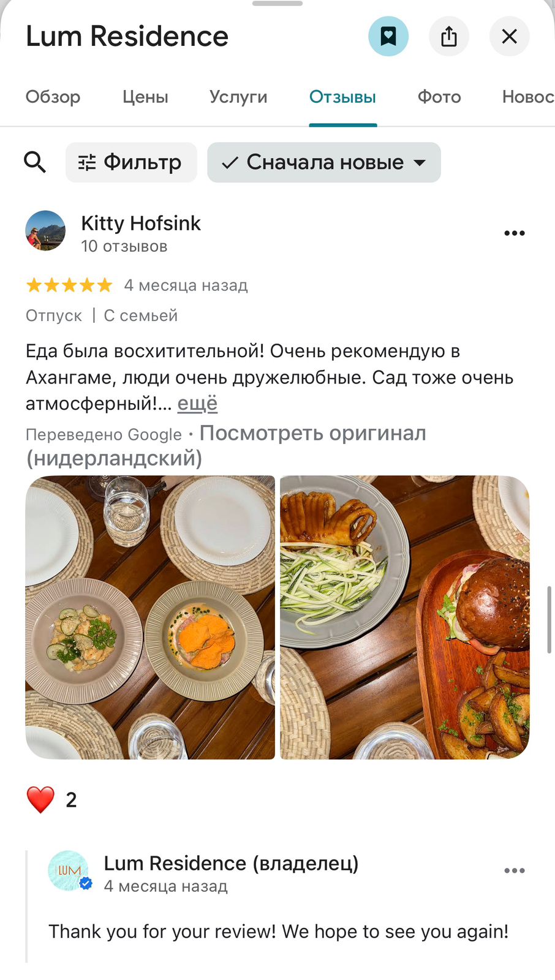Open the photo of two salad bowls

[150, 617]
